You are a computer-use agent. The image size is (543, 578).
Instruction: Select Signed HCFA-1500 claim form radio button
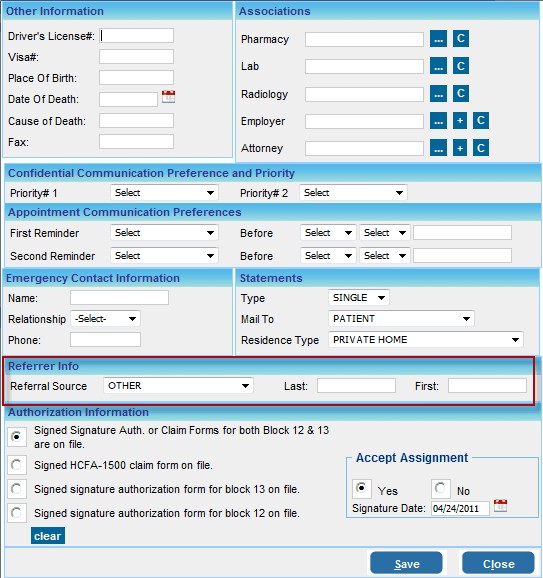coord(17,465)
